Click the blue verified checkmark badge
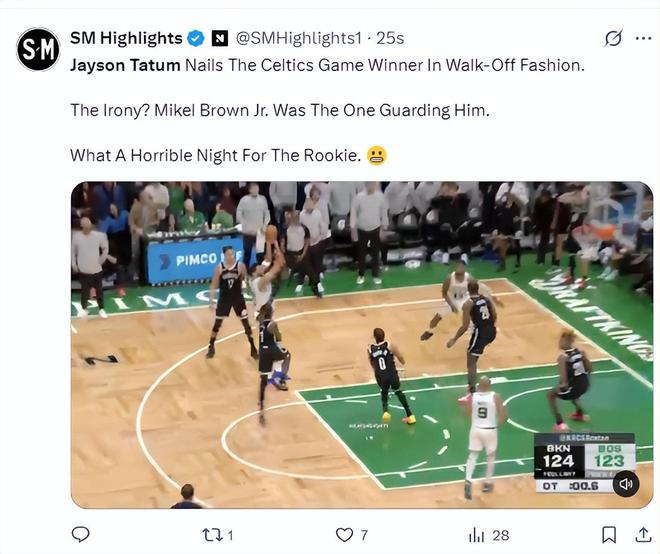Viewport: 660px width, 554px height. click(195, 39)
